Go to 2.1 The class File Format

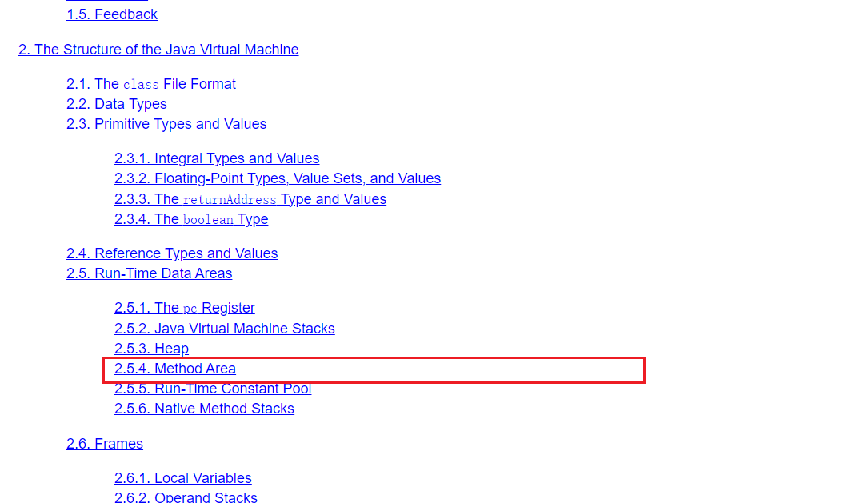151,84
